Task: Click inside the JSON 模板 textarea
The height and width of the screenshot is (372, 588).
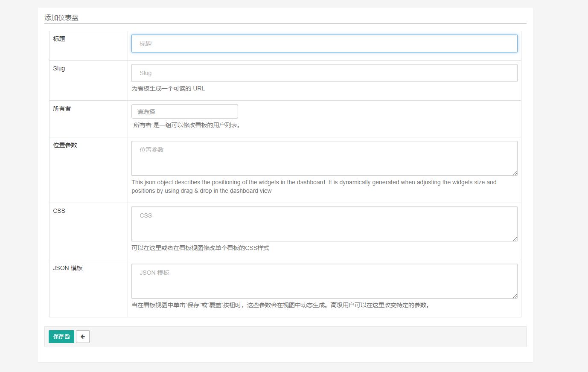Action: tap(324, 281)
